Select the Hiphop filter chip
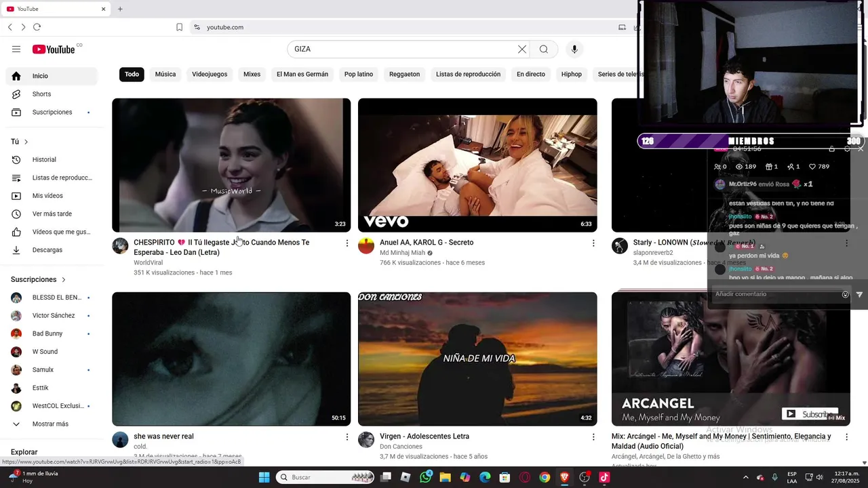Image resolution: width=868 pixels, height=488 pixels. point(572,75)
